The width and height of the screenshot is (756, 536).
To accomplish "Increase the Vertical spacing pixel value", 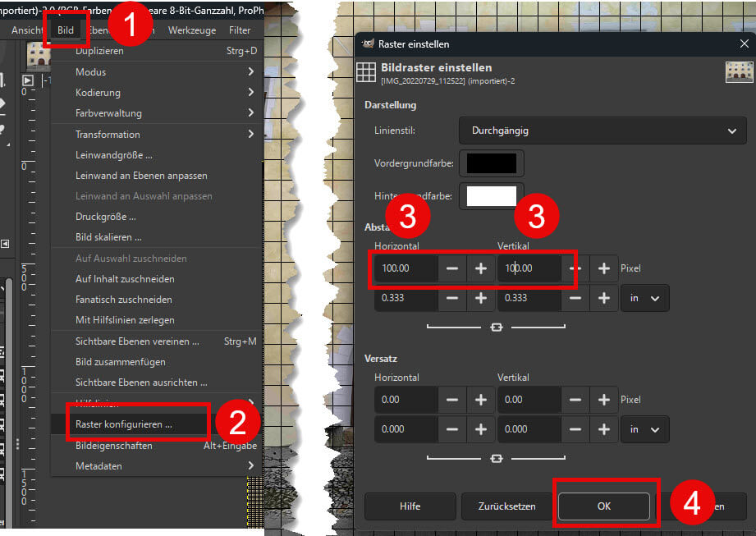I will point(603,268).
